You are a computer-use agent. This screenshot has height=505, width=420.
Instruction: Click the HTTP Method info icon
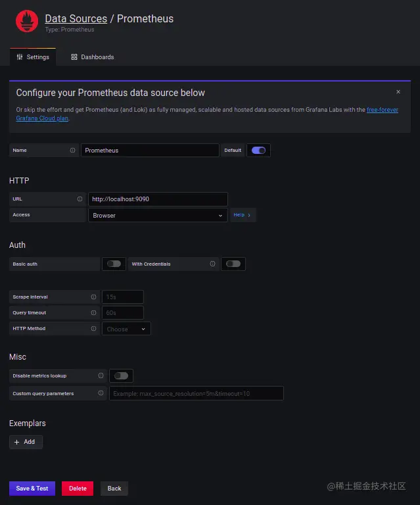click(x=93, y=329)
